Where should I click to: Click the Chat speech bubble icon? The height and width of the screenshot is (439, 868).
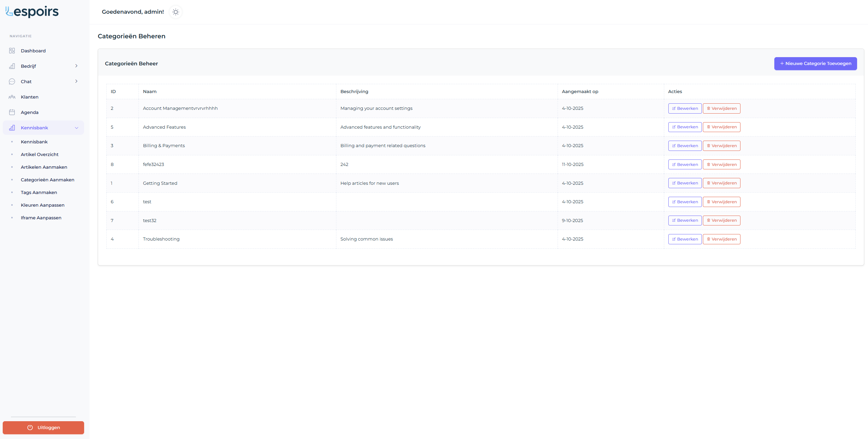(x=12, y=81)
